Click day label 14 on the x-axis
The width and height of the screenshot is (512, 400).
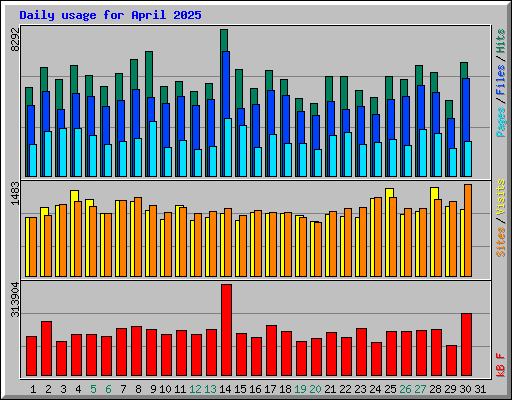point(225,389)
